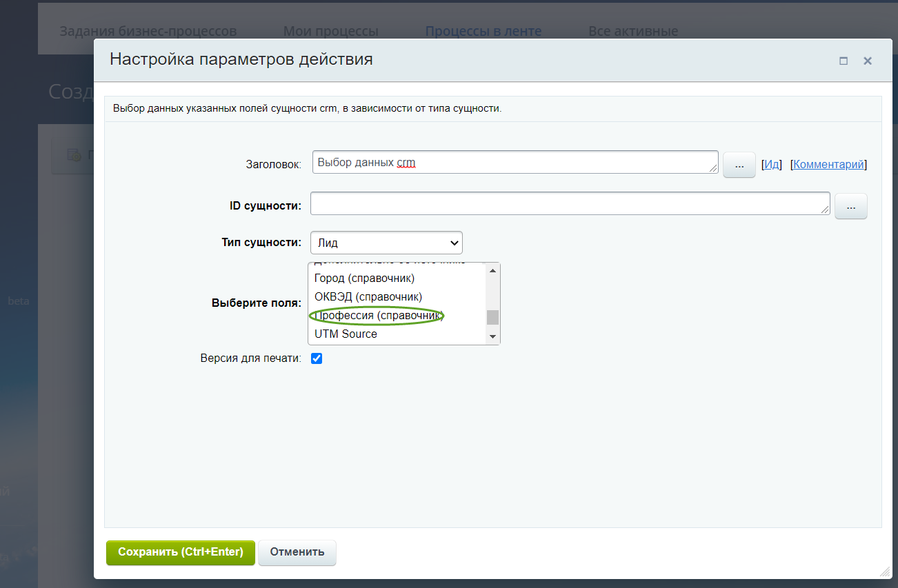Viewport: 898px width, 588px height.
Task: Click the Комментарий link
Action: pyautogui.click(x=828, y=164)
